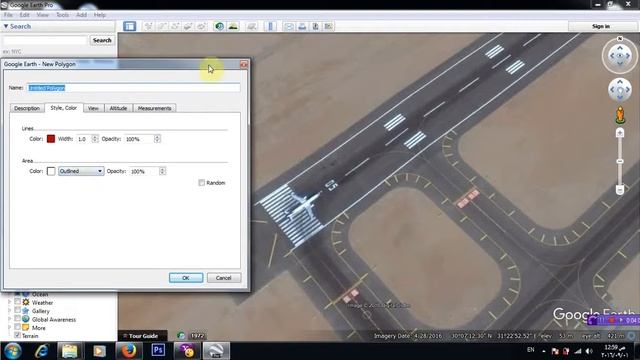Click the Print toolbar icon
The height and width of the screenshot is (360, 640).
[302, 26]
